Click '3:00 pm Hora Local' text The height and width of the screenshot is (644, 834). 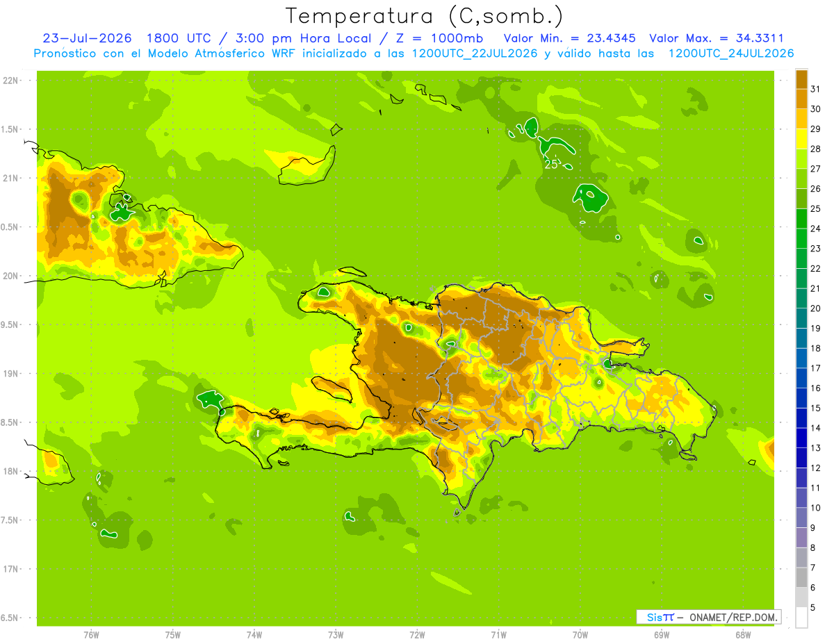[300, 38]
